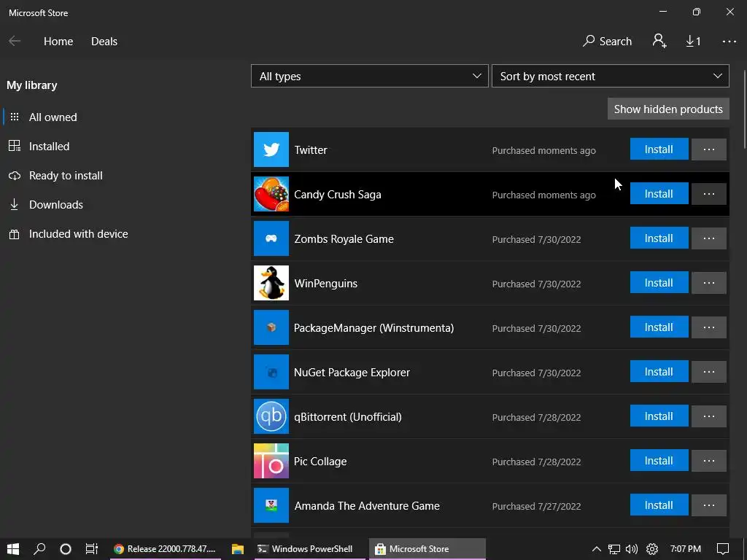Screen dimensions: 747x560
Task: Open the Candy Crush Saga app icon
Action: point(271,194)
